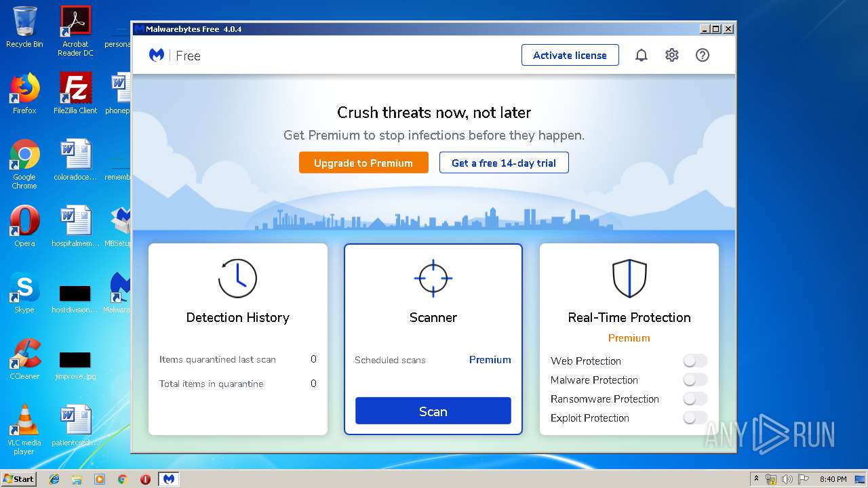Click Items quarantined last scan text
This screenshot has height=488, width=868.
click(x=218, y=359)
